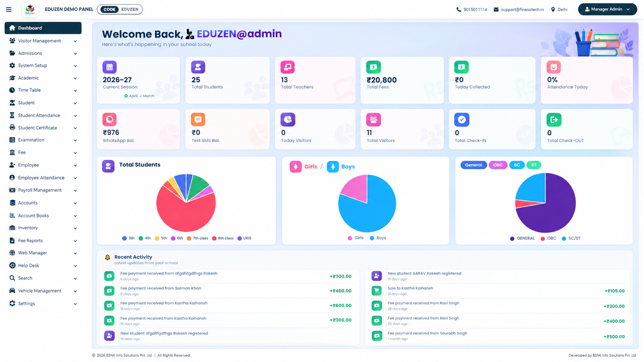Click the Eduzen logo

pyautogui.click(x=30, y=9)
